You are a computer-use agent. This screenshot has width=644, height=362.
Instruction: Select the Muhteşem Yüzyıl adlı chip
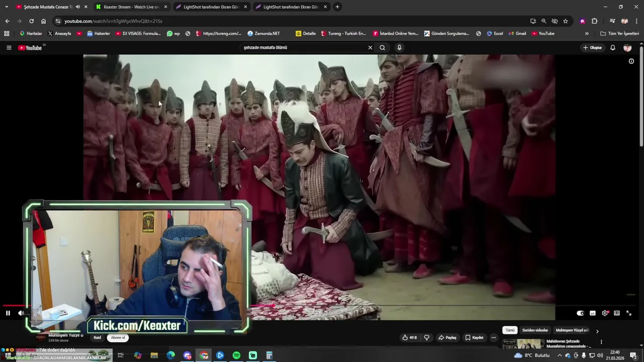(x=572, y=330)
